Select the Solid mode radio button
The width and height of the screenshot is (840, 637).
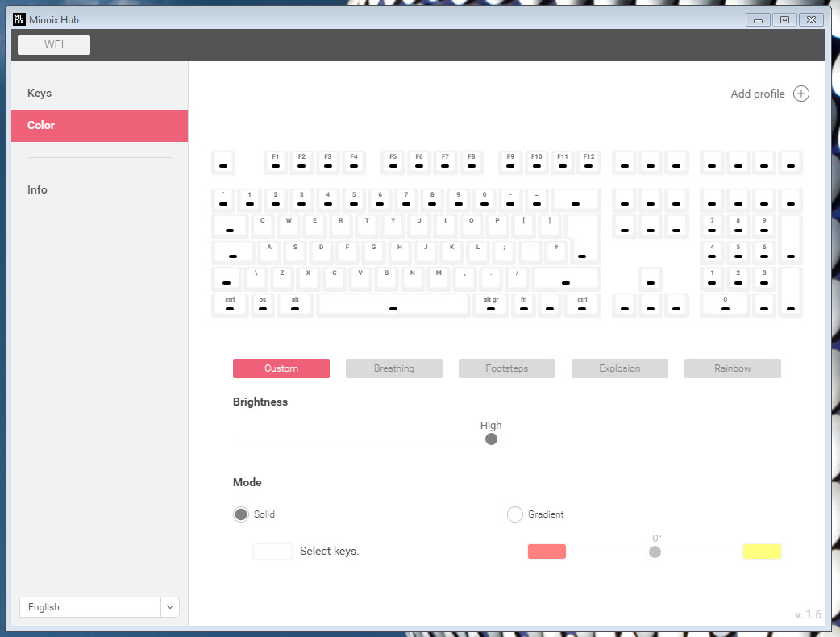click(241, 514)
